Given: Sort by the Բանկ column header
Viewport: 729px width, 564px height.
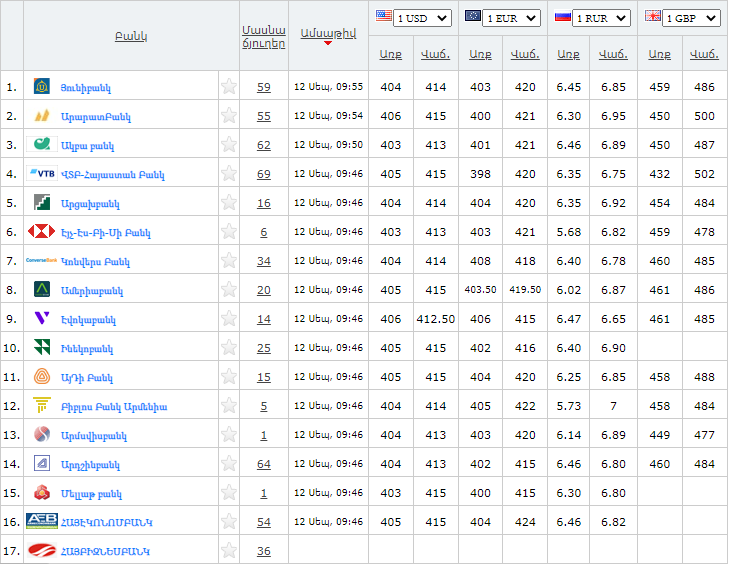Looking at the screenshot, I should pyautogui.click(x=131, y=36).
